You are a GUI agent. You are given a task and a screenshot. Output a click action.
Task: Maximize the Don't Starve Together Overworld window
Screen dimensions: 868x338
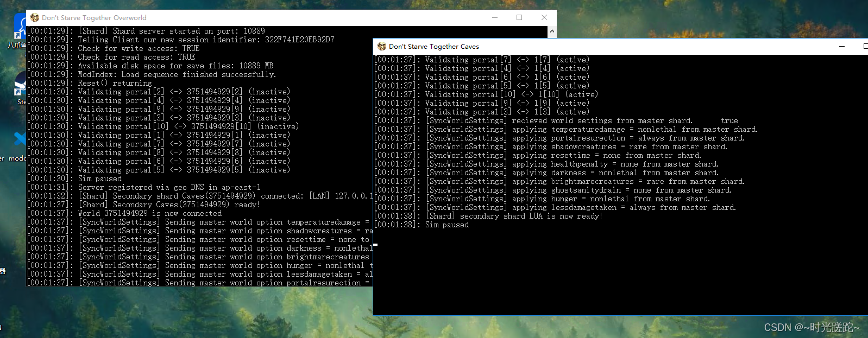point(519,17)
